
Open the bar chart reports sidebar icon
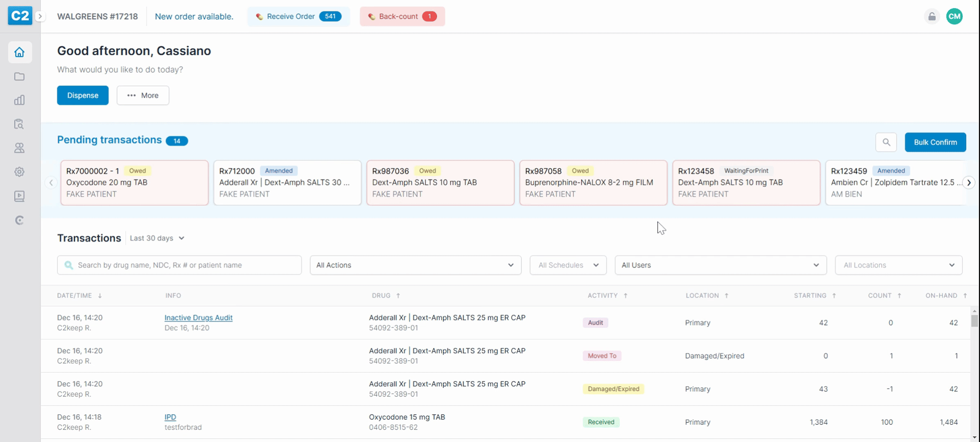(x=19, y=100)
